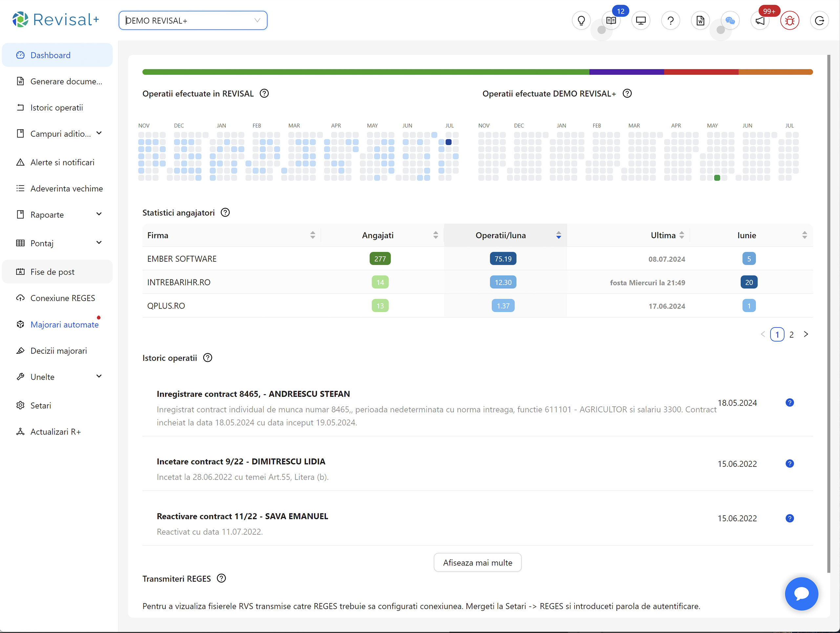Open Majorari automate from the sidebar
The image size is (840, 633).
coord(64,324)
